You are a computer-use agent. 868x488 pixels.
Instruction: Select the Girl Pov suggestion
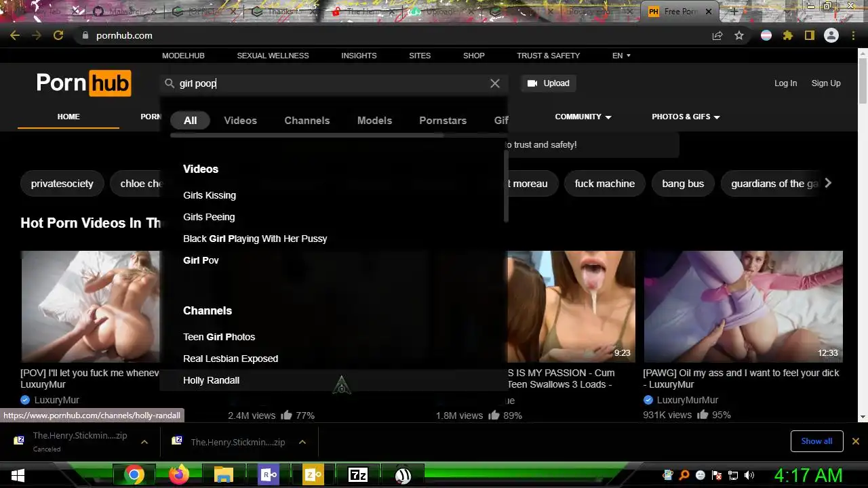pyautogui.click(x=201, y=260)
